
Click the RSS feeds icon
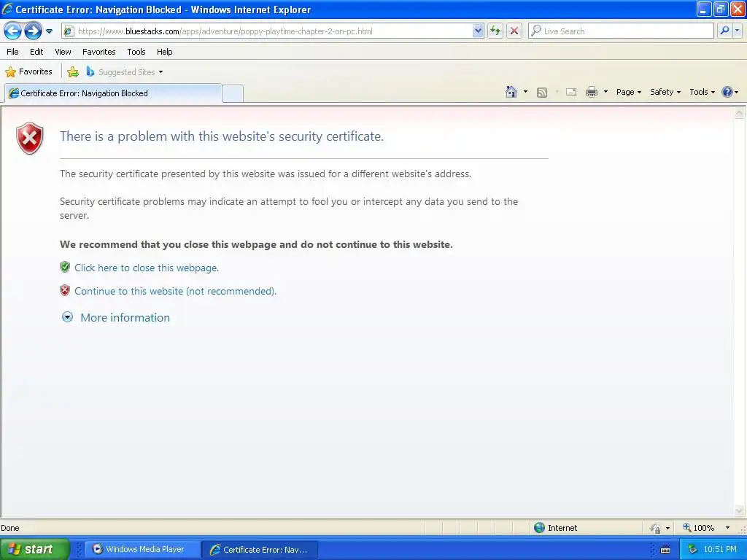[542, 93]
